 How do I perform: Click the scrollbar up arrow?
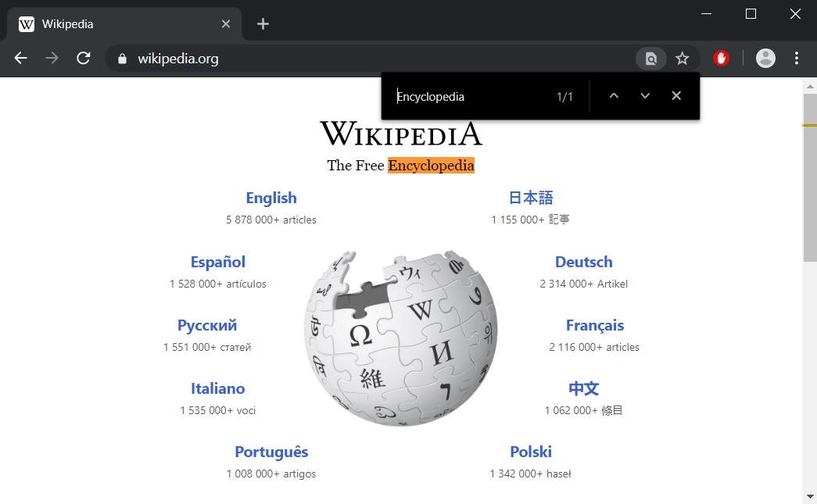click(x=810, y=86)
